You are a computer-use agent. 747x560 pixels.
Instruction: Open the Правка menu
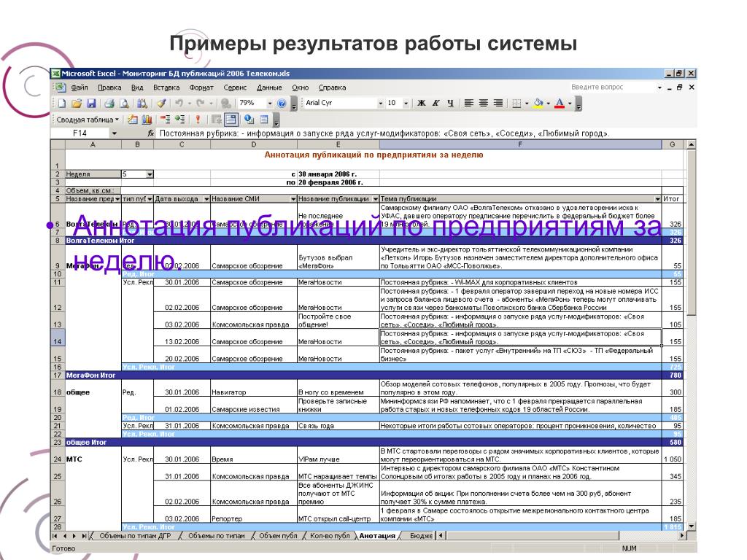point(109,87)
